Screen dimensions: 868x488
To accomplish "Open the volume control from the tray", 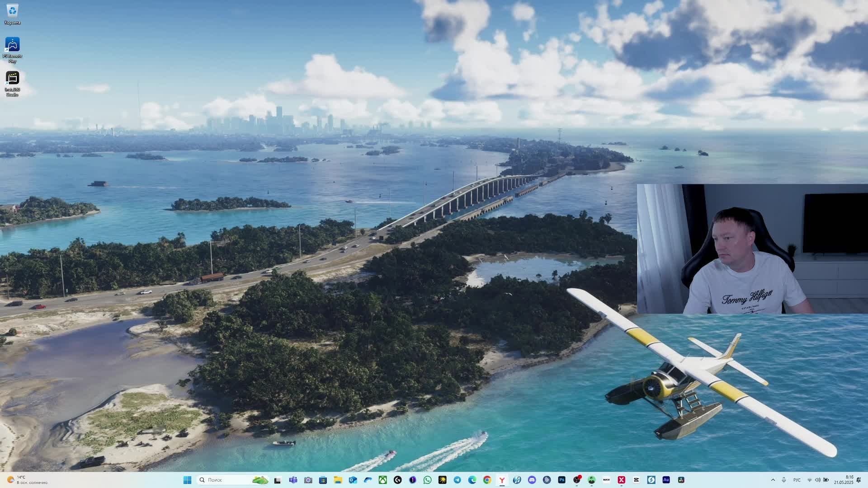I will click(x=817, y=480).
